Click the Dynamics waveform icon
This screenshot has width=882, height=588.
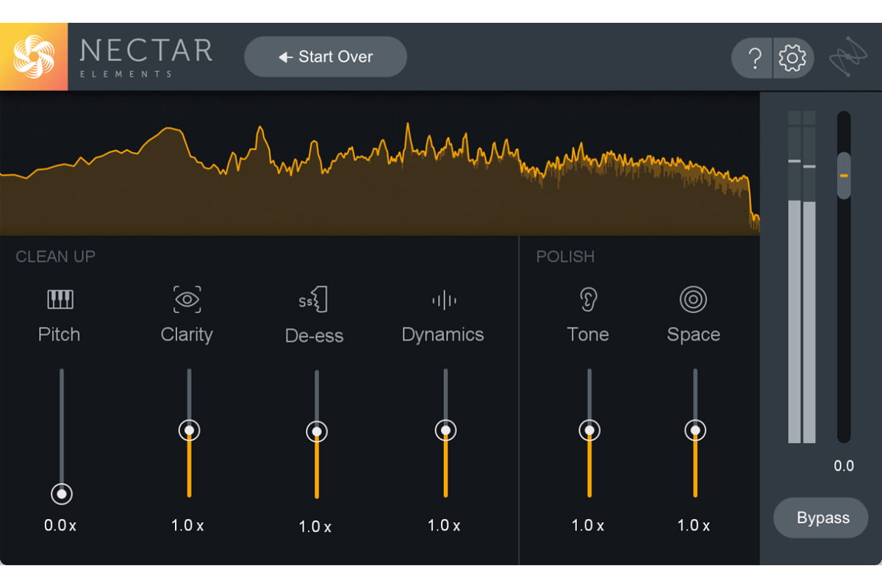pos(444,300)
